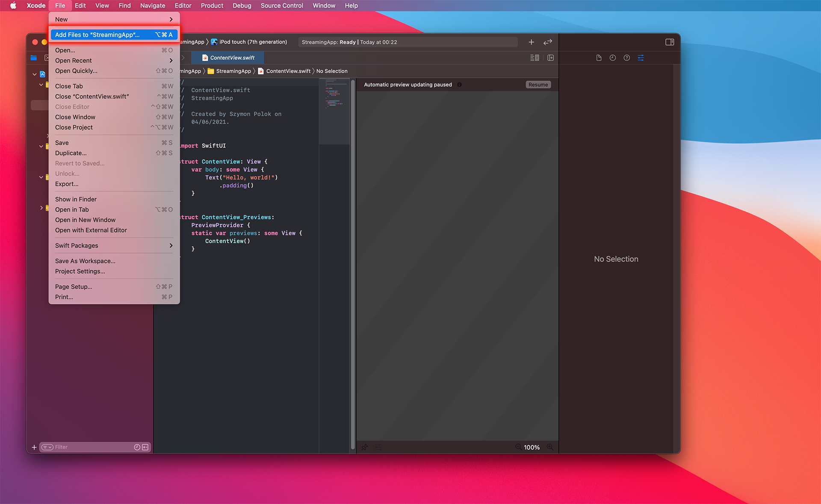Click the code review arrows icon
This screenshot has height=504, width=821.
click(x=548, y=42)
